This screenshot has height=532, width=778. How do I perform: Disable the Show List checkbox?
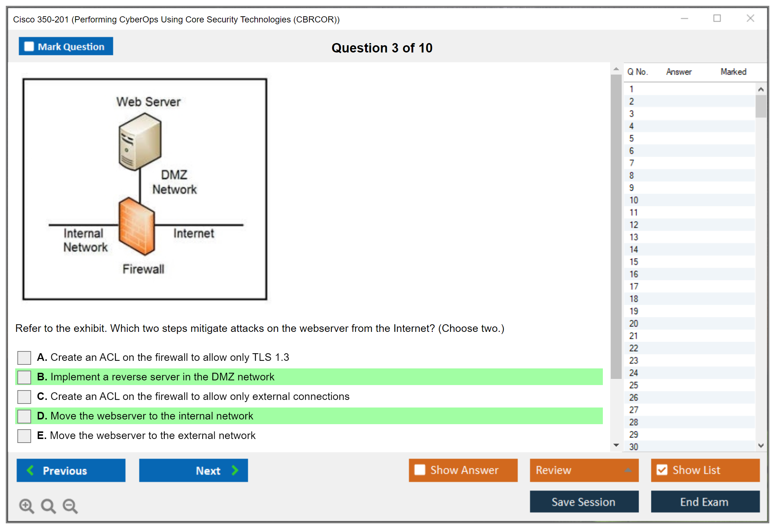(662, 470)
